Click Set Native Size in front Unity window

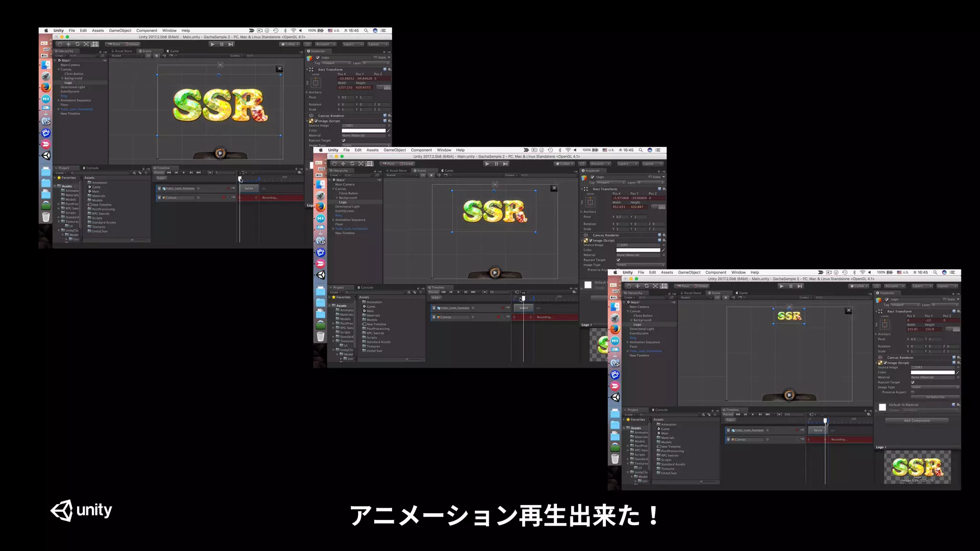[935, 397]
